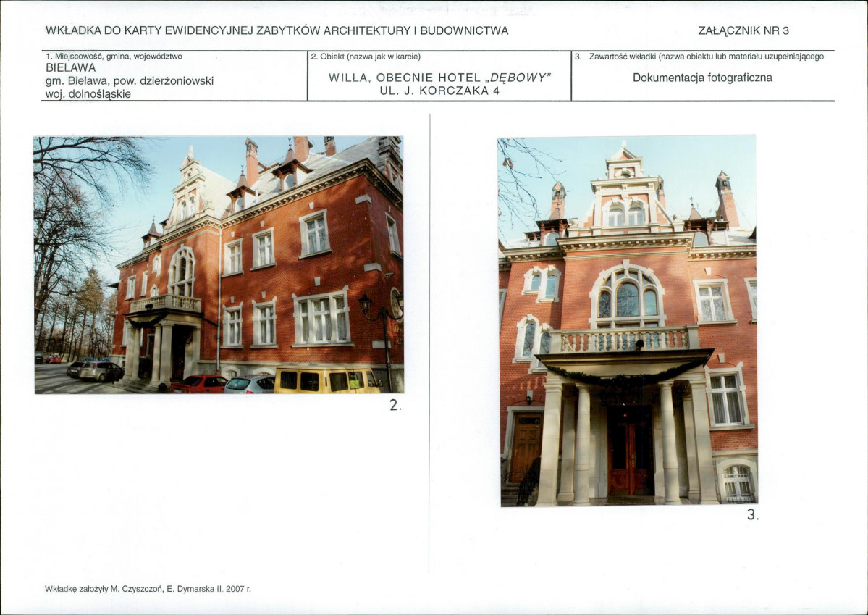
Task: Click the hotel entrance photo numbered 3
Action: (x=628, y=321)
